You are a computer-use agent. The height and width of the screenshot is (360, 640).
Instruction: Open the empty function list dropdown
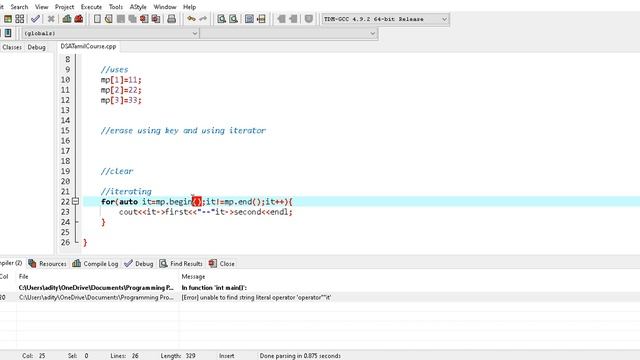[x=289, y=33]
